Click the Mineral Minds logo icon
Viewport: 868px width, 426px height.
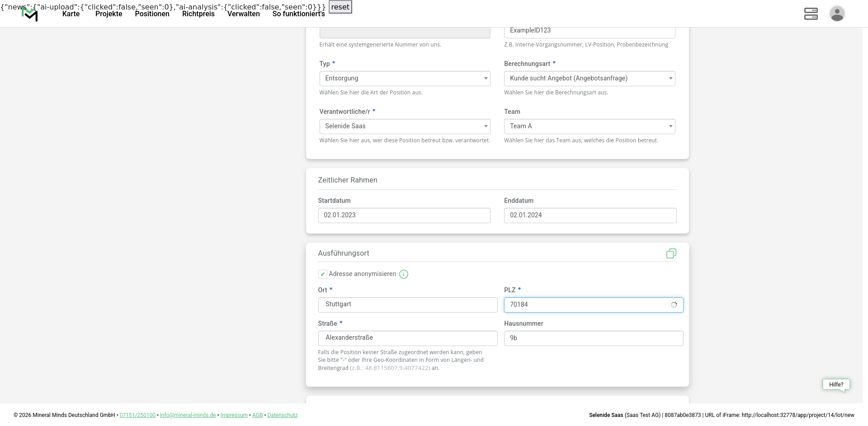pyautogui.click(x=30, y=14)
